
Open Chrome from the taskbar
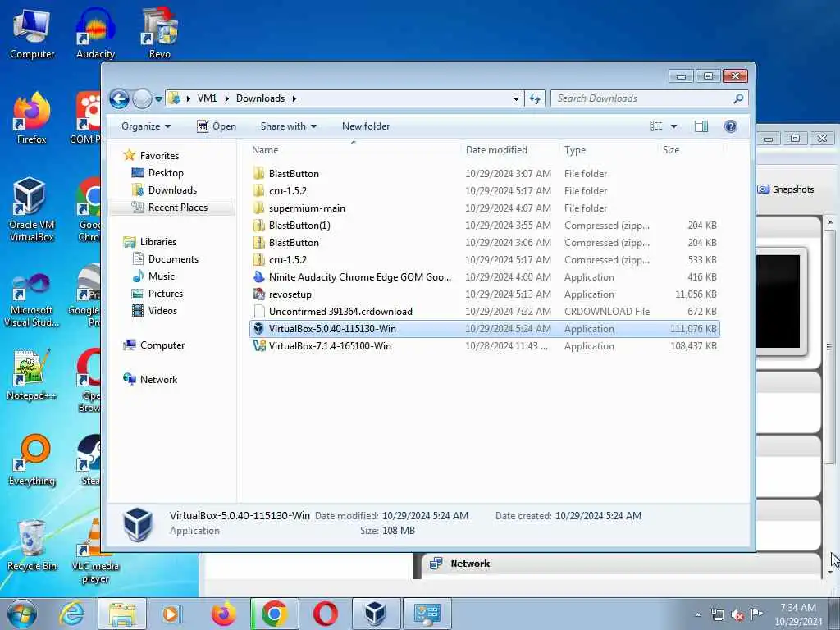[x=274, y=614]
